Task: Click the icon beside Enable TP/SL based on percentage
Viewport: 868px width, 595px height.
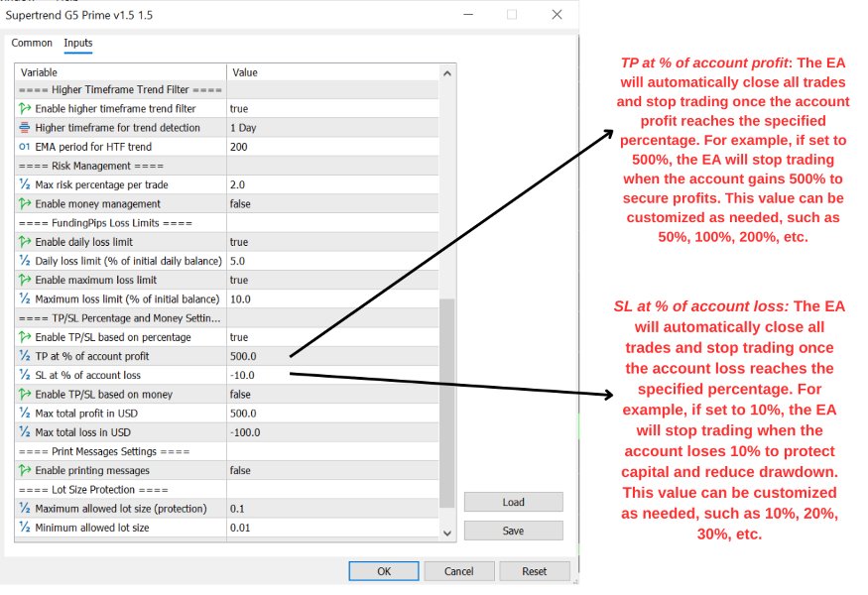Action: tap(25, 337)
